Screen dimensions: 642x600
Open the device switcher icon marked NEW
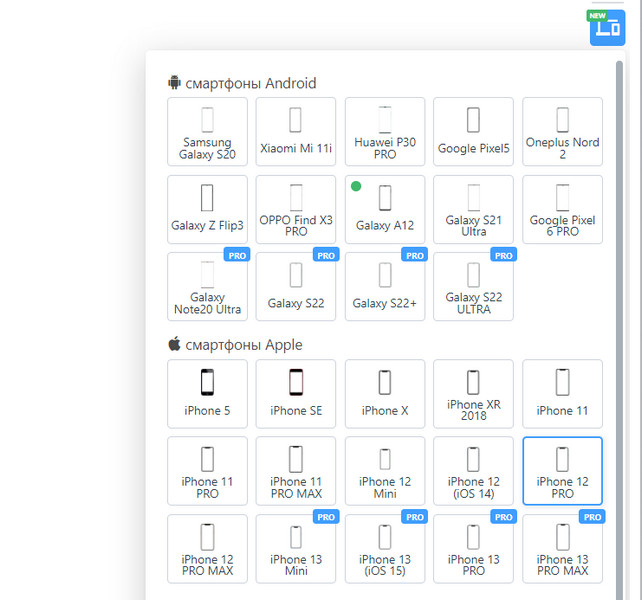point(607,27)
